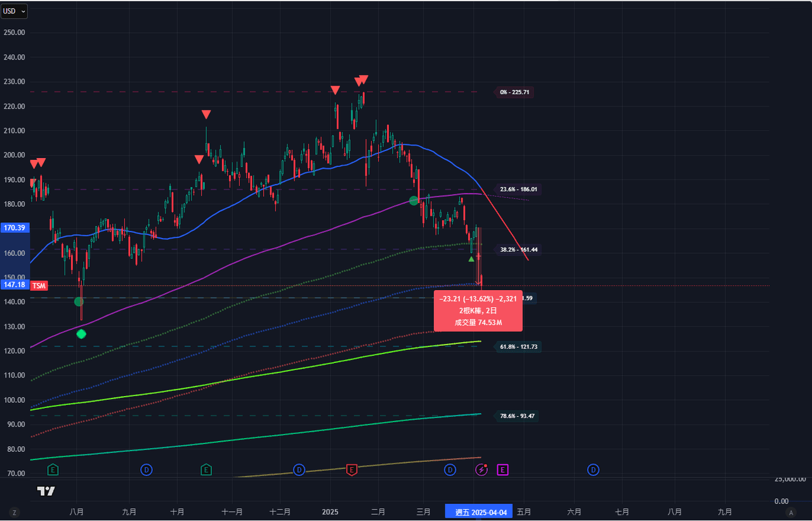Click the magenta upcoming earnings E icon
The width and height of the screenshot is (812, 521).
click(x=502, y=470)
